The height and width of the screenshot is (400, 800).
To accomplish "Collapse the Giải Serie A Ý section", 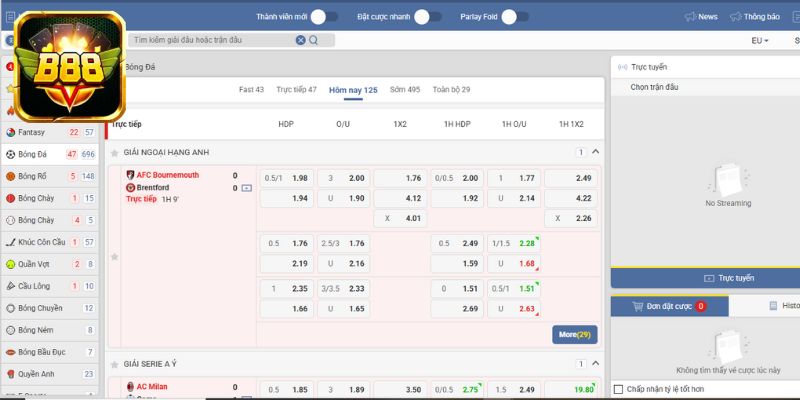I will click(x=596, y=365).
